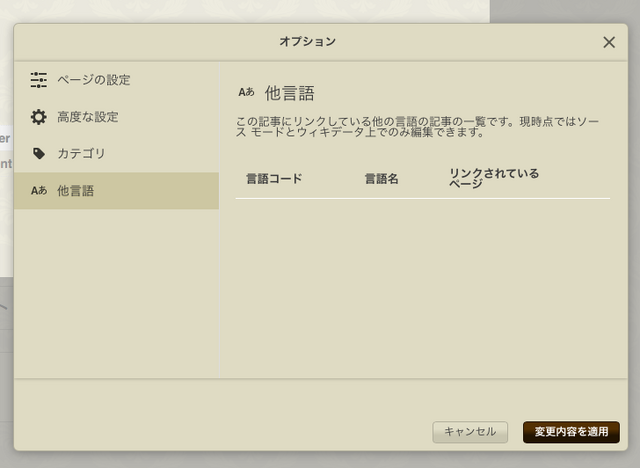Click the Aあ icon beside the heading
Viewport: 640px width, 468px height.
(246, 92)
